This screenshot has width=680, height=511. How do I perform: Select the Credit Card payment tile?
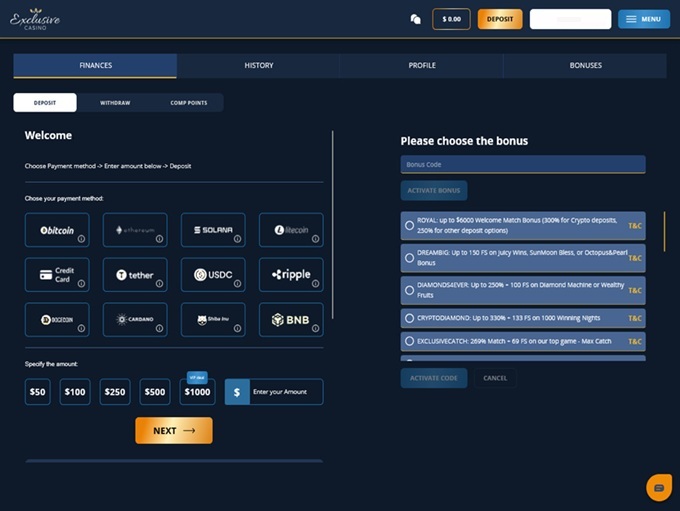[56, 274]
